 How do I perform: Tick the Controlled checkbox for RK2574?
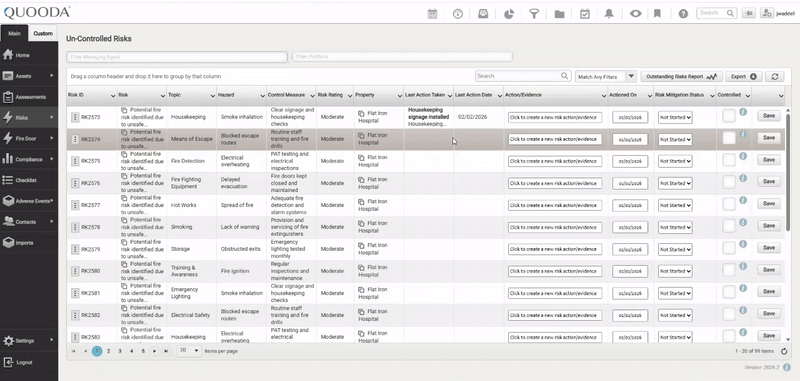tap(729, 138)
